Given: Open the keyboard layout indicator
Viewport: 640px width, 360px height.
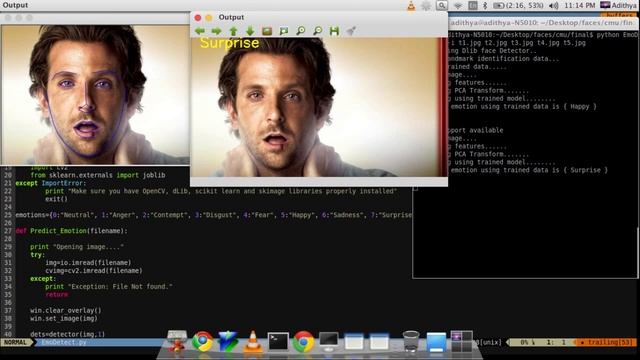Looking at the screenshot, I should 473,6.
